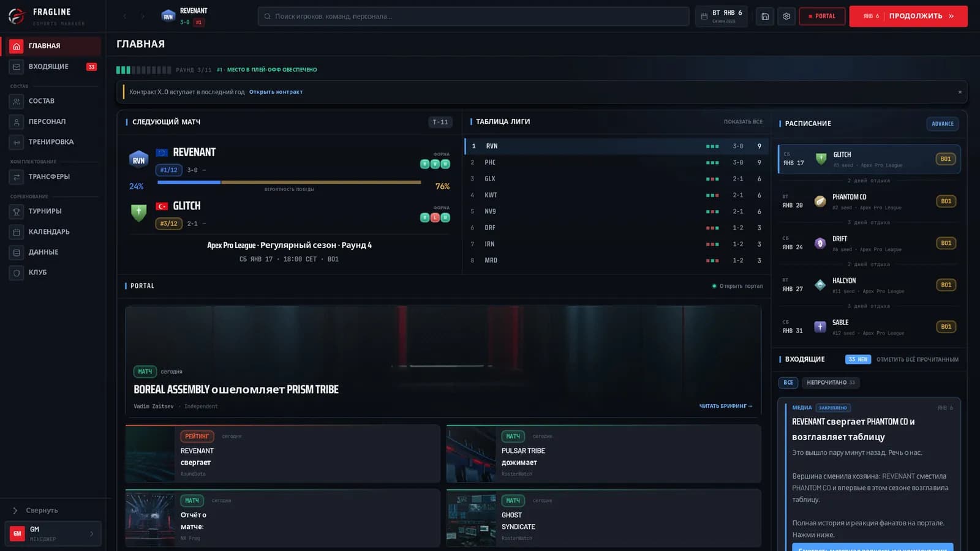Viewport: 980px width, 551px height.
Task: Expand the GM manager profile chevron
Action: click(x=92, y=533)
